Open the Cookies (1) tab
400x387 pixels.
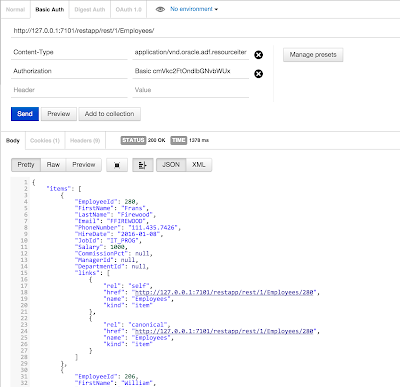(x=45, y=141)
